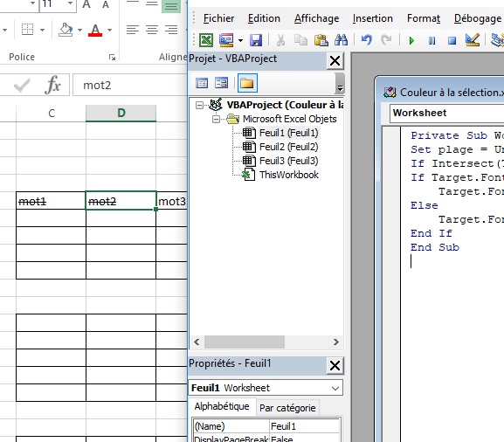Click the Insert Function fx icon
The width and height of the screenshot is (504, 442).
[53, 85]
